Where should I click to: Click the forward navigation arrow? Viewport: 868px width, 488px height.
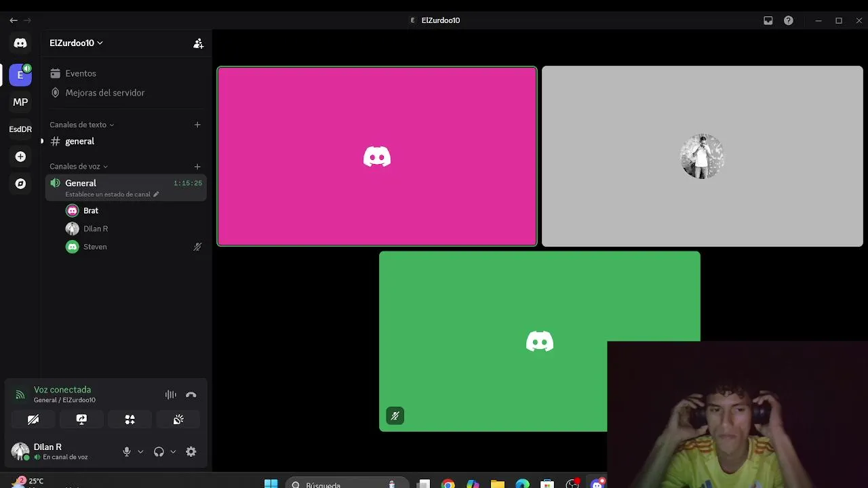[27, 20]
